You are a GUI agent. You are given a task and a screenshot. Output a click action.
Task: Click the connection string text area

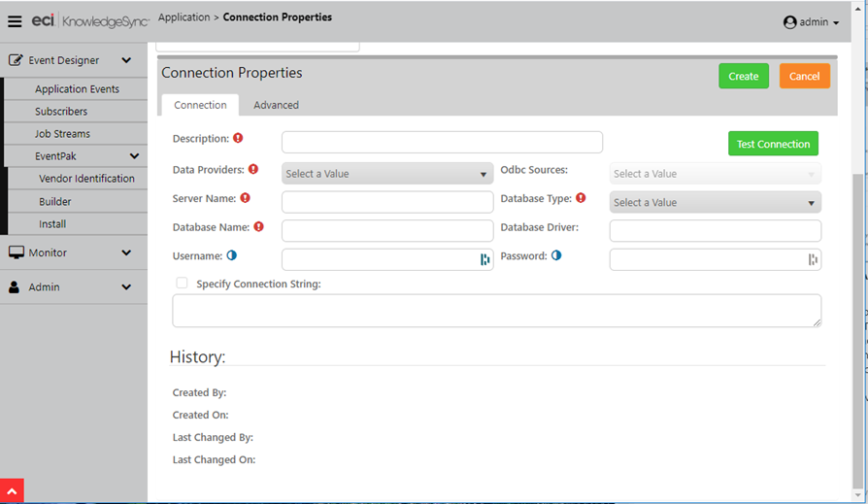pyautogui.click(x=496, y=311)
